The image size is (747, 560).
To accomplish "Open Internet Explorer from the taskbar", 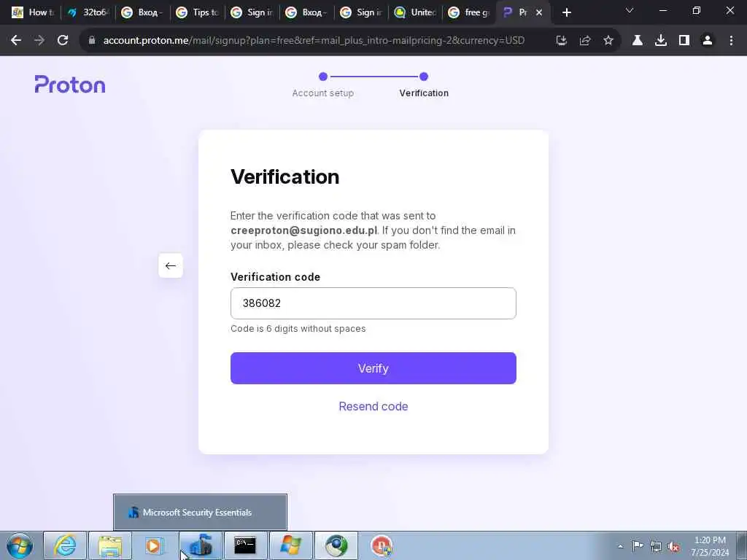I will pos(65,545).
